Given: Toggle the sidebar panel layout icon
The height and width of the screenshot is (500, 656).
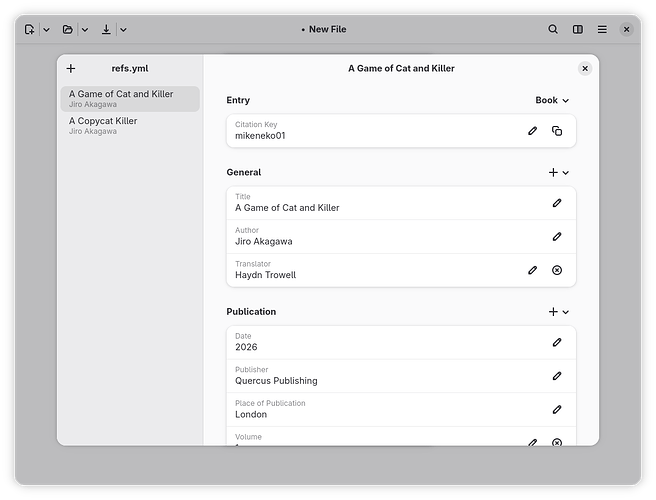Looking at the screenshot, I should 578,29.
